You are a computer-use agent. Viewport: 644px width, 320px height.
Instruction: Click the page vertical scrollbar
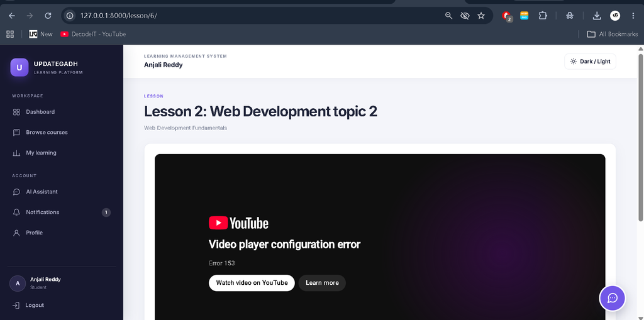tap(640, 138)
